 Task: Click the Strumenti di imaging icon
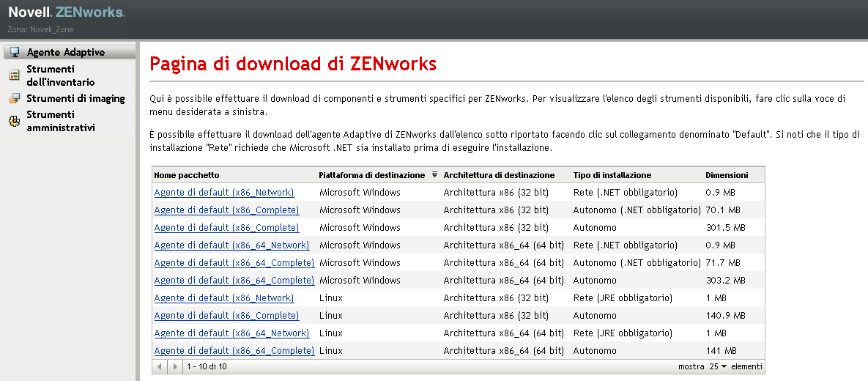coord(15,99)
